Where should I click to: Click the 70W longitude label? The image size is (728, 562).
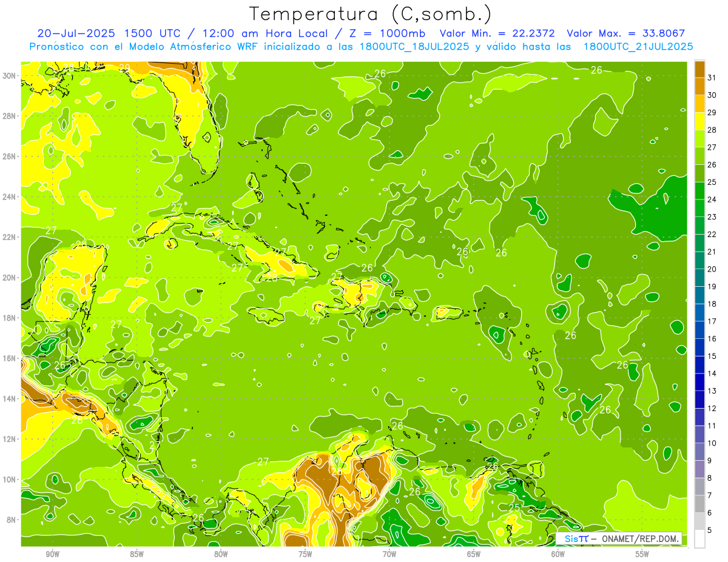(389, 554)
